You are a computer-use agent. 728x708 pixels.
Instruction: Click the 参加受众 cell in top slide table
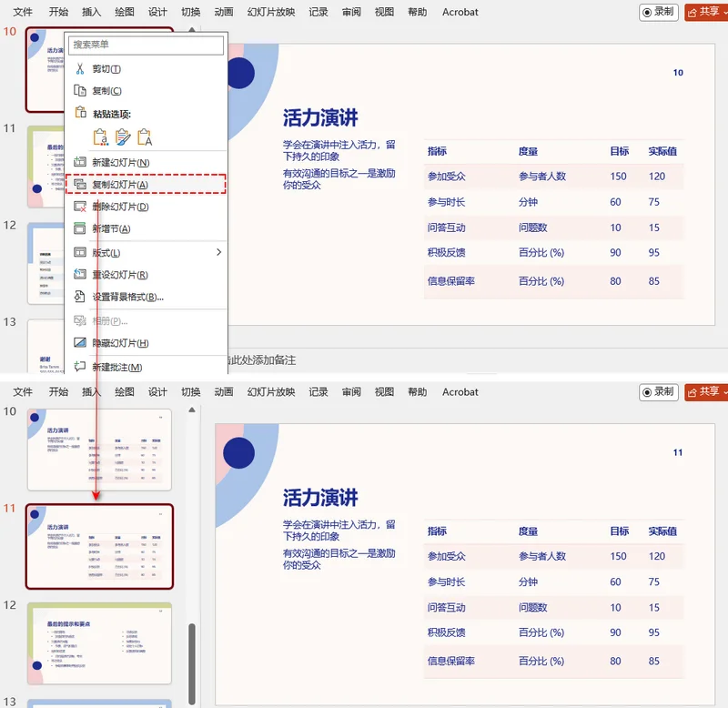click(x=447, y=177)
